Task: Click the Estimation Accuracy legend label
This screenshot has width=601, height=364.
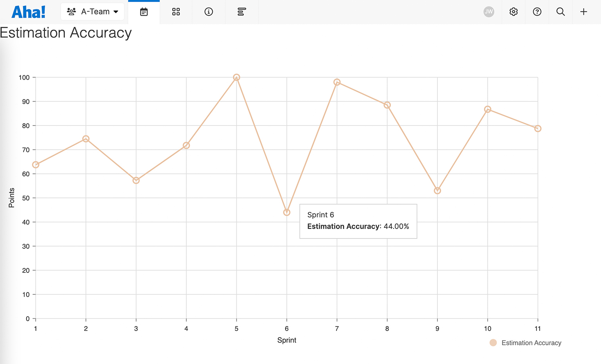Action: pyautogui.click(x=531, y=342)
